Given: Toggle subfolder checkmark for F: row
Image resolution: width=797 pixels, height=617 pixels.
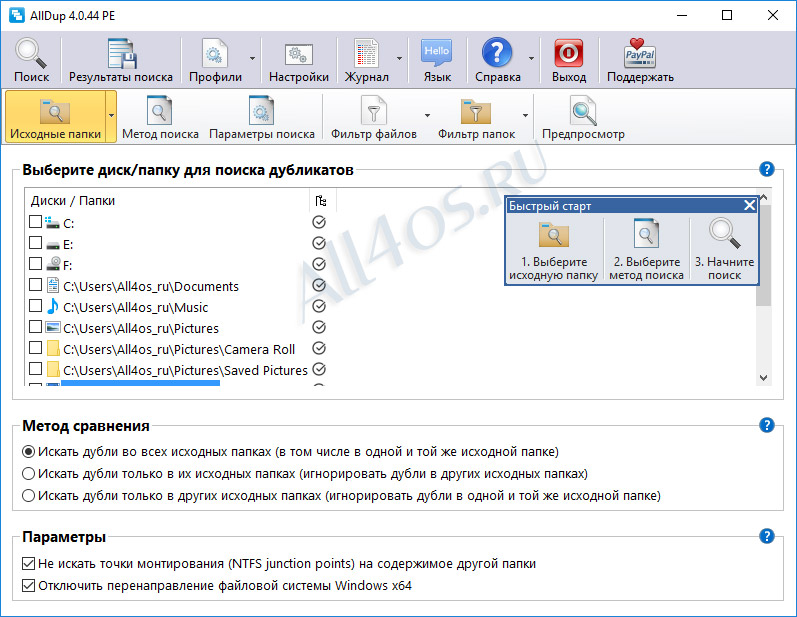Looking at the screenshot, I should 319,264.
